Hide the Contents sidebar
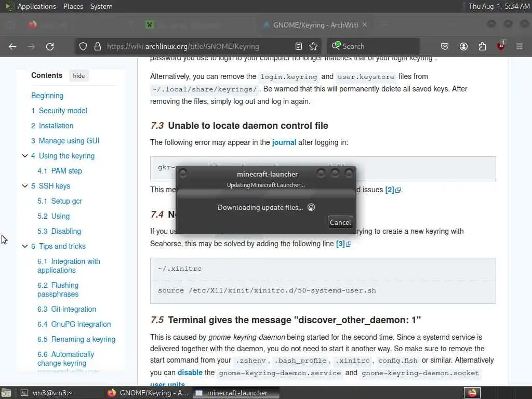 click(79, 76)
